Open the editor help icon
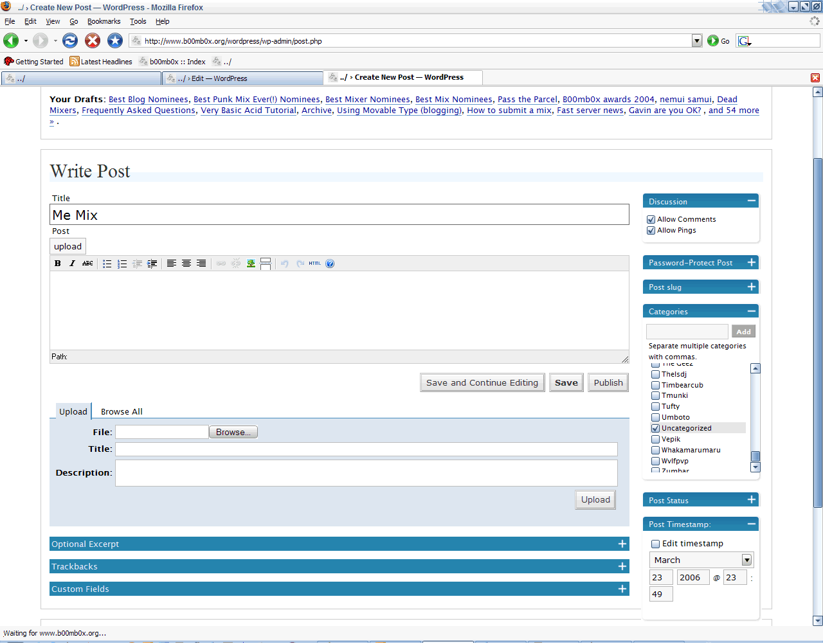The height and width of the screenshot is (644, 823). coord(330,264)
